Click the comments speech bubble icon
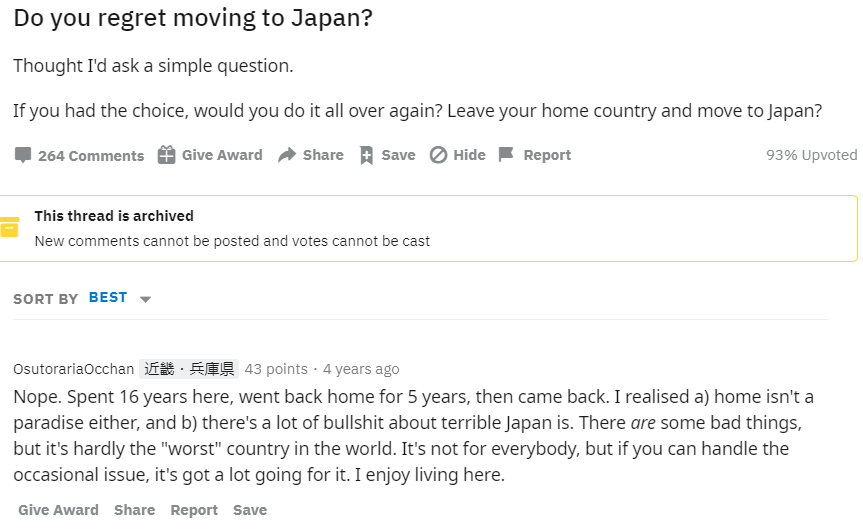 point(23,155)
